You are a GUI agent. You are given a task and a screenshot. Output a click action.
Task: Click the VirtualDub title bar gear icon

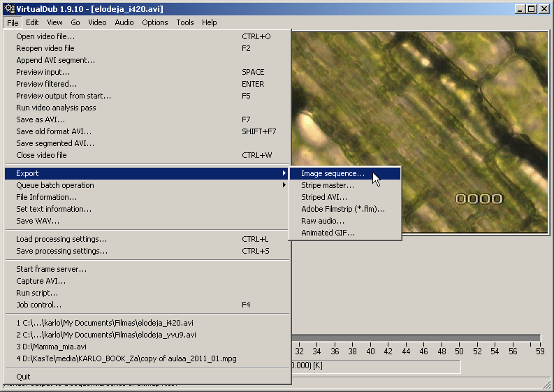(10, 9)
